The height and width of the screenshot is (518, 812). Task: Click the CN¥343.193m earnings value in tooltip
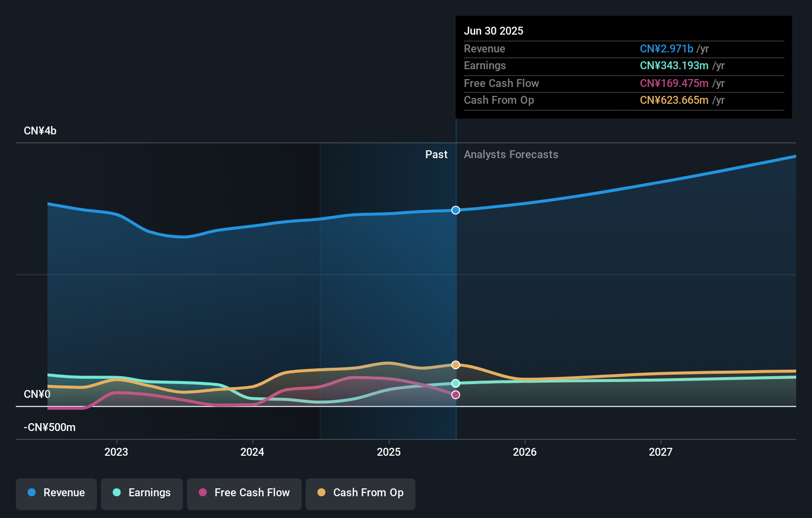click(674, 66)
